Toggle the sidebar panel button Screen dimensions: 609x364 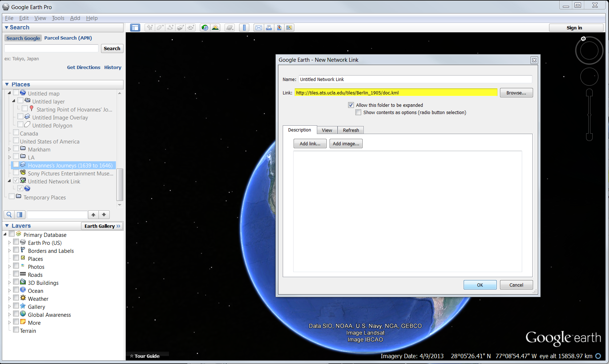click(135, 28)
